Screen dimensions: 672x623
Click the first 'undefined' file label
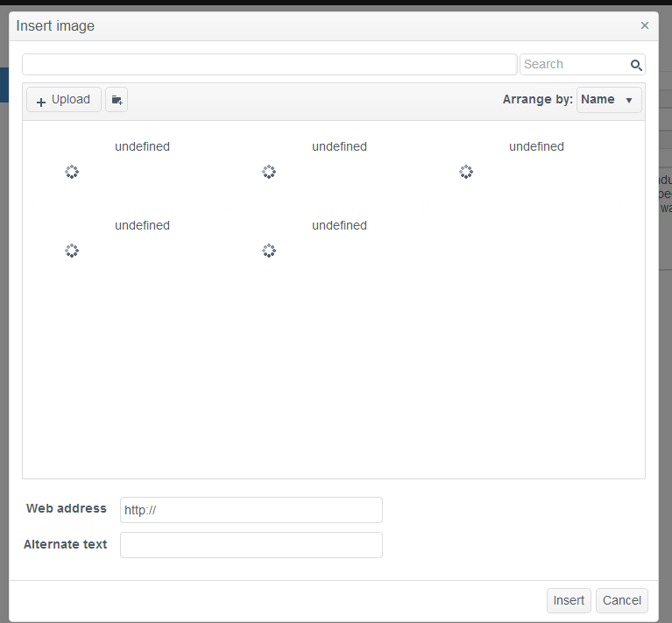142,146
